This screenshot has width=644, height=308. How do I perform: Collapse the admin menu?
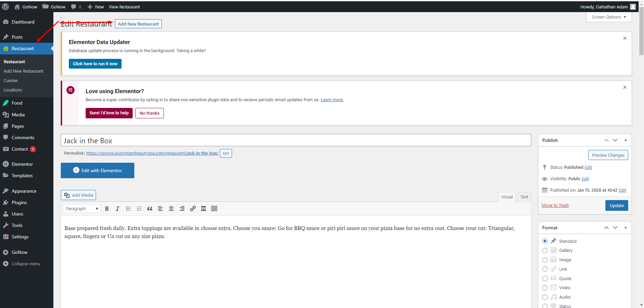coord(21,264)
